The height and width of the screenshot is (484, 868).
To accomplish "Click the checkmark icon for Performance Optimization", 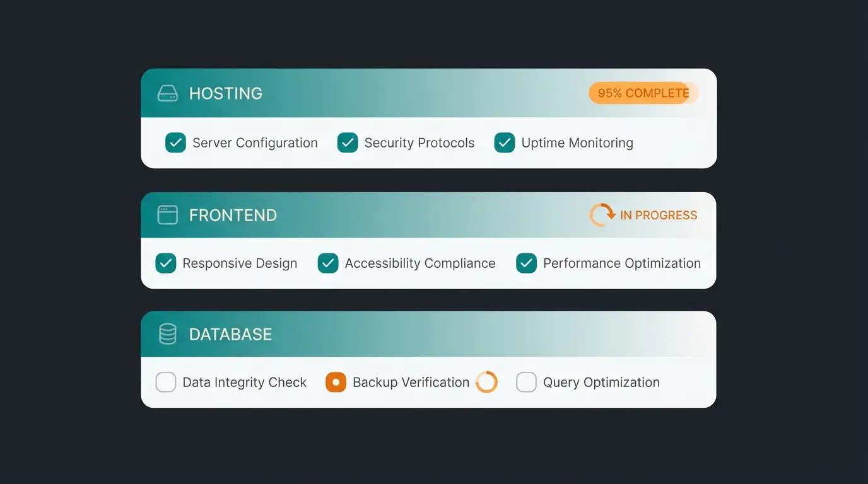I will click(x=526, y=263).
